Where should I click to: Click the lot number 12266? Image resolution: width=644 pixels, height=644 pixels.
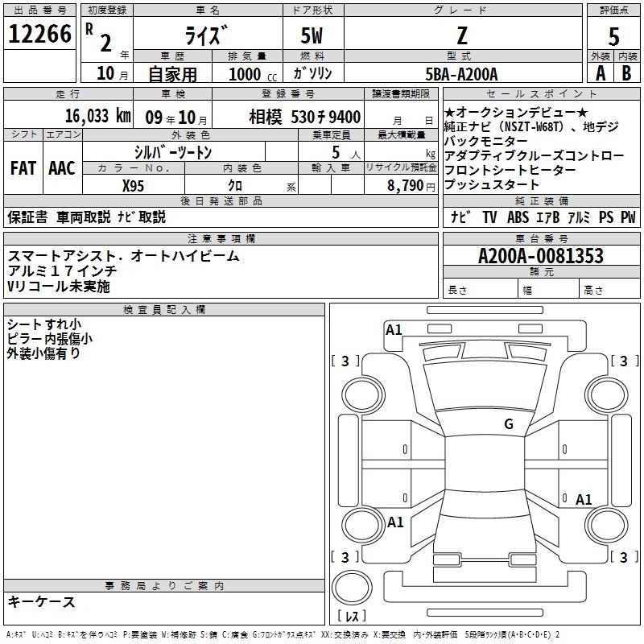click(39, 34)
